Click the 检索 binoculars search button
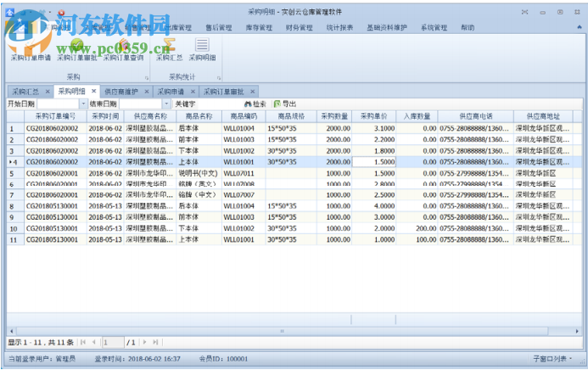 pyautogui.click(x=255, y=104)
